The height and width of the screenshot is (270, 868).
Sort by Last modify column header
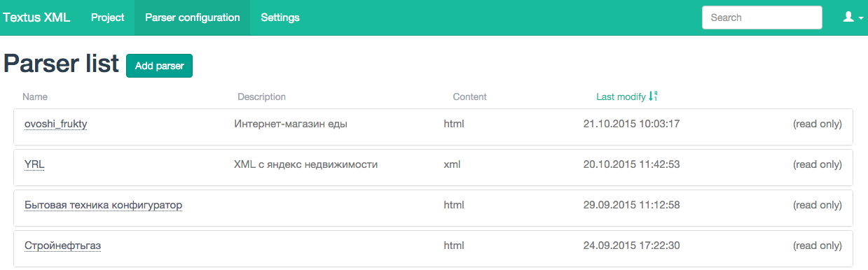click(621, 97)
